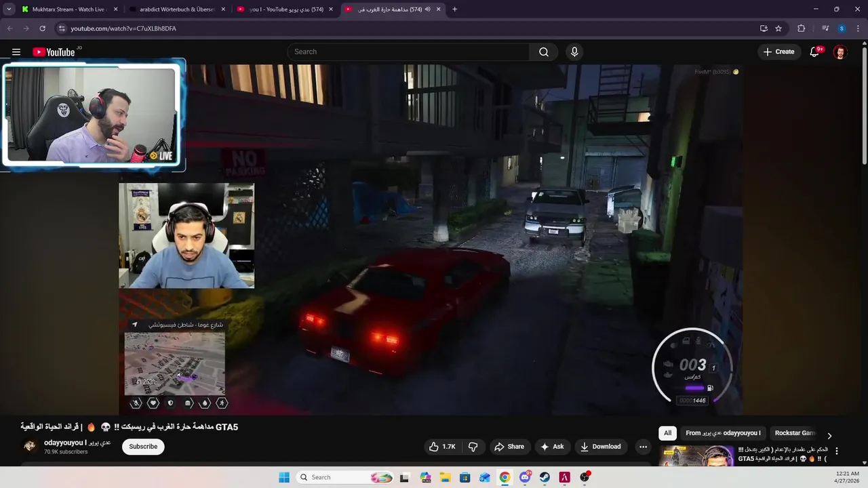Click the search magnifier button
This screenshot has width=868, height=488.
click(544, 52)
